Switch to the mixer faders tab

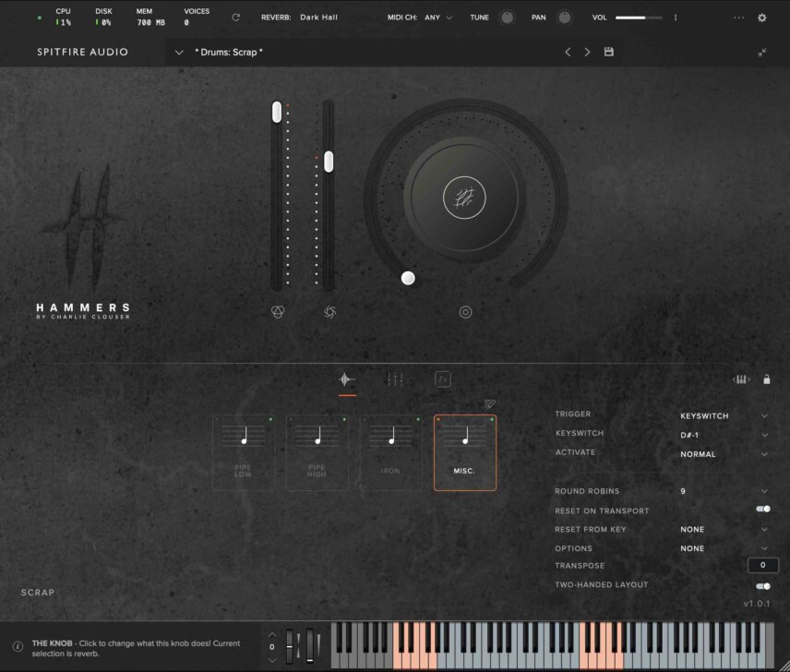pos(395,379)
